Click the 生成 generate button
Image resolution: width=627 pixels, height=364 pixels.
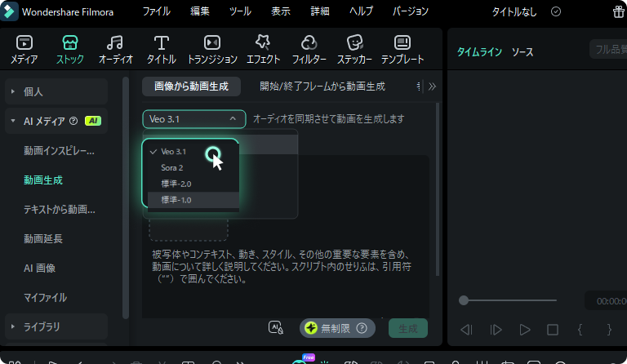[x=408, y=328]
